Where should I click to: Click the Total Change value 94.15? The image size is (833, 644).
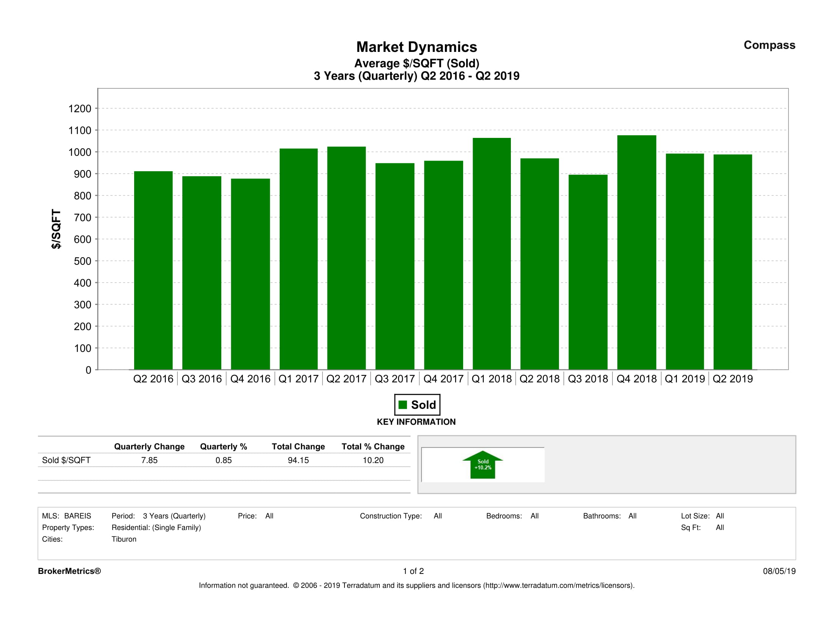pos(298,460)
